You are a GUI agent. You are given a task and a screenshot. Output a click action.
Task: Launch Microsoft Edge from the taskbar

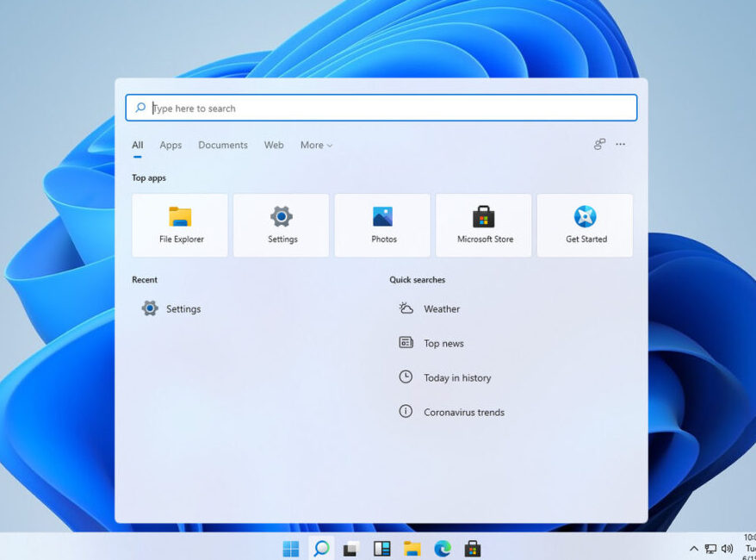443,549
